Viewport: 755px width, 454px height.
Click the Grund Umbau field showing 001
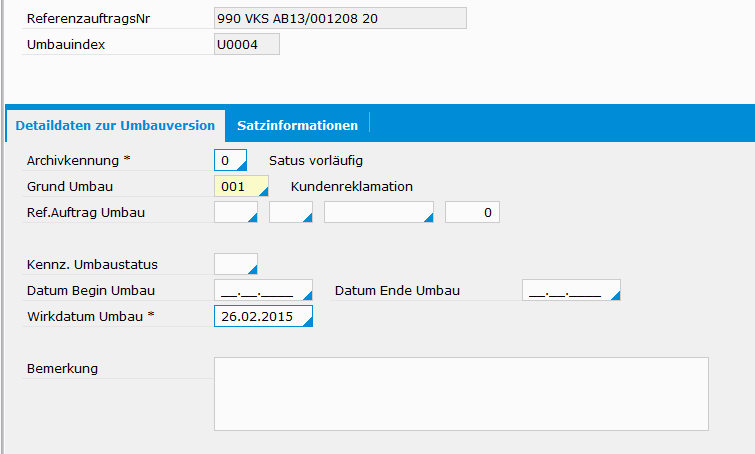coord(240,186)
